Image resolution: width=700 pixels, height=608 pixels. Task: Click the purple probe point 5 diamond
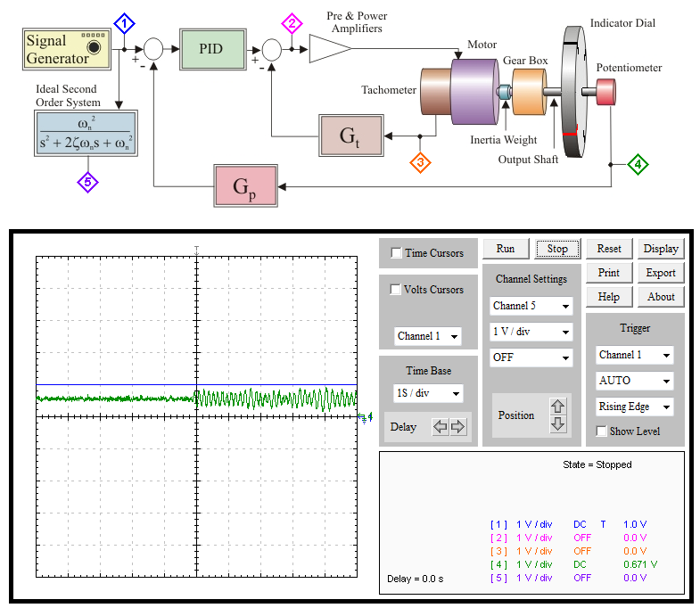pyautogui.click(x=87, y=182)
